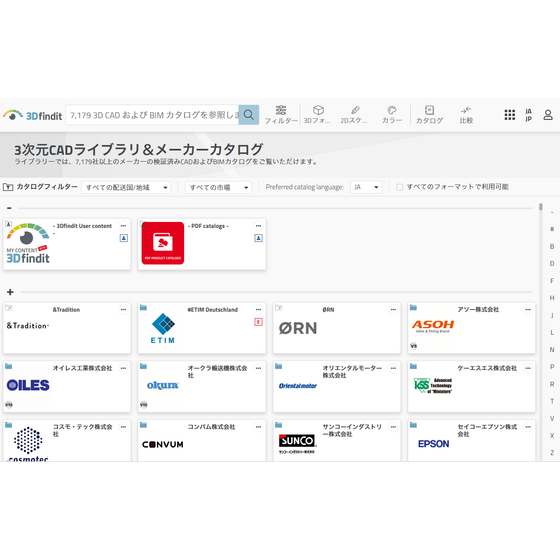Open the OILES catalog logo
This screenshot has height=560, width=560.
(28, 385)
